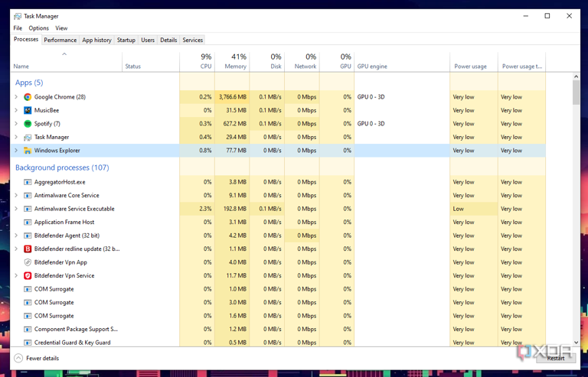
Task: Switch to the Startup tab
Action: click(x=126, y=40)
